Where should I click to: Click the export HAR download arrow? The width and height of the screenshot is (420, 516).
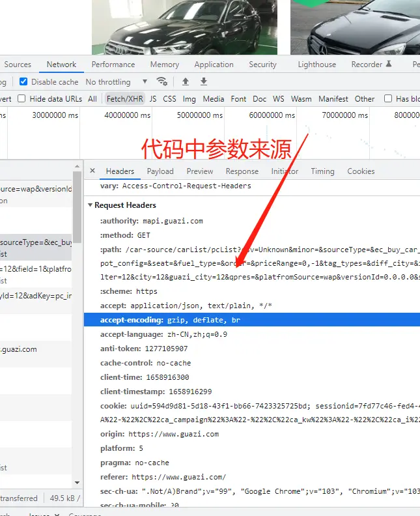click(203, 81)
